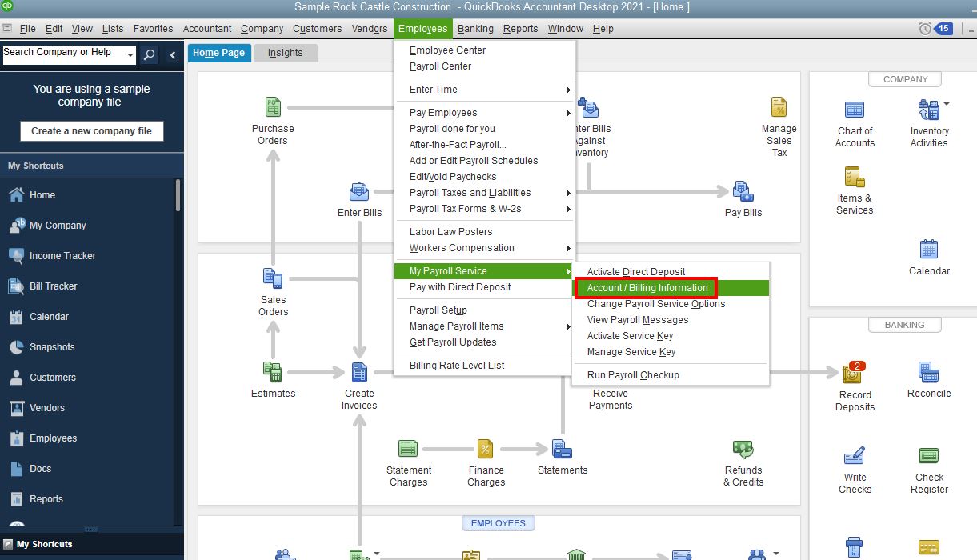This screenshot has height=560, width=977.
Task: Click the Create Invoices icon
Action: (359, 372)
